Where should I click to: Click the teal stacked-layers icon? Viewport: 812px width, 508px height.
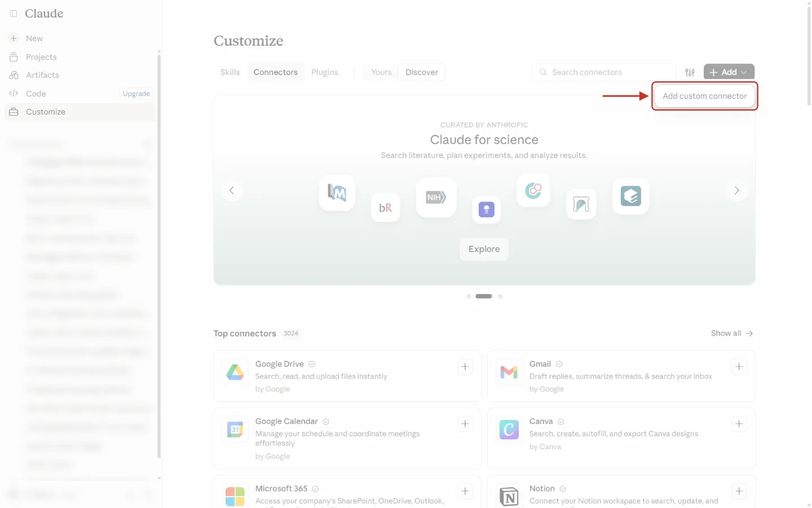[631, 196]
